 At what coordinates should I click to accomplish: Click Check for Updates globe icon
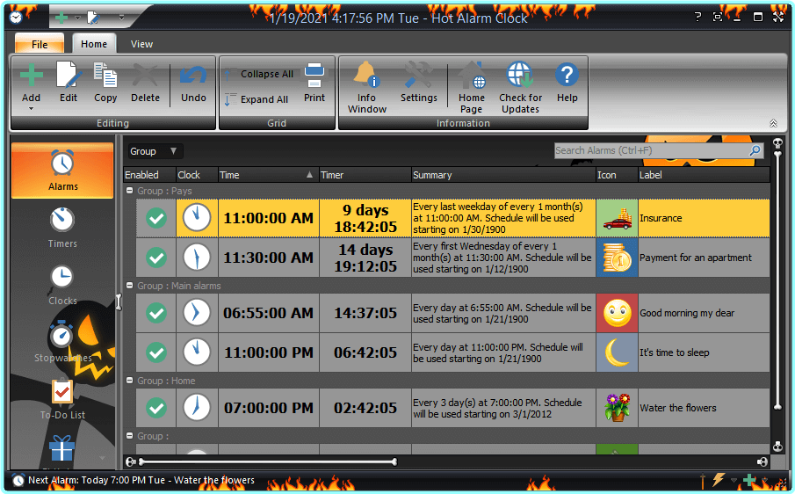coord(520,75)
